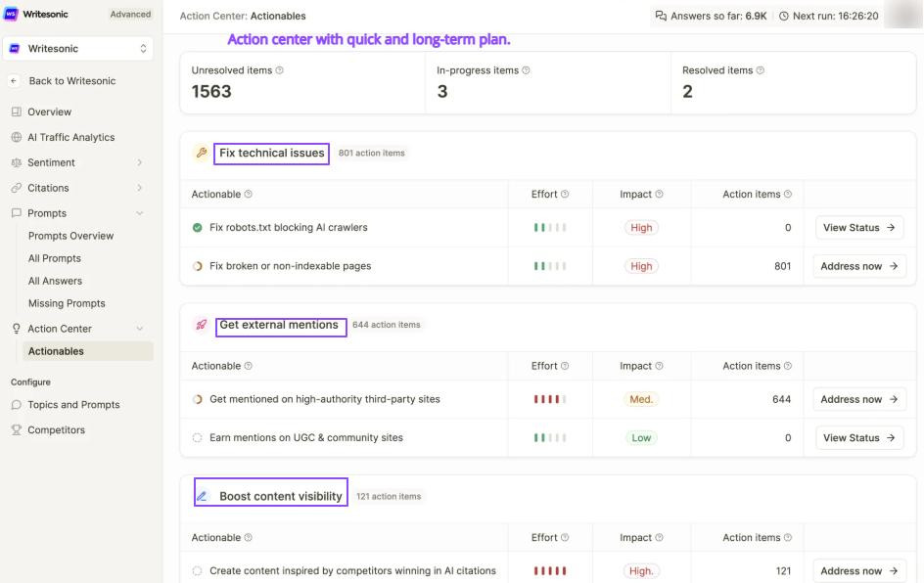
Task: Click the Action Center lightbulb icon
Action: [17, 330]
